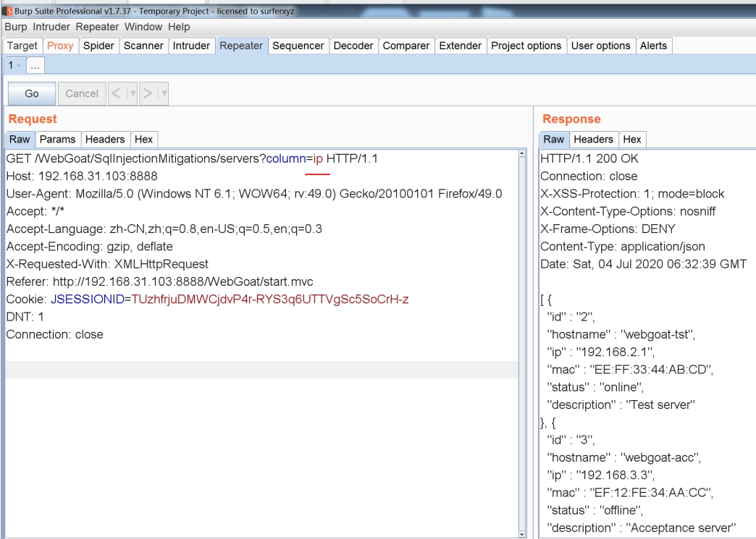Image resolution: width=756 pixels, height=539 pixels.
Task: Click the GET request line in editor
Action: pos(192,158)
